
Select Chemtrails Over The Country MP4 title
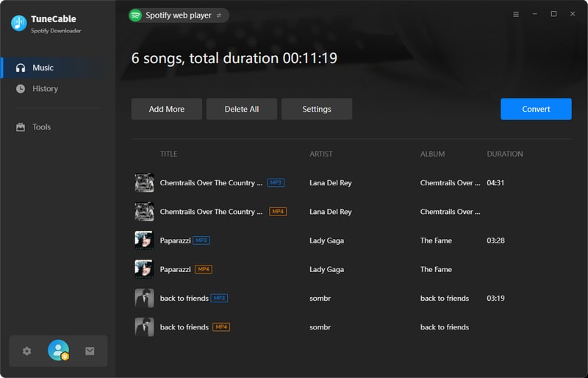(x=211, y=212)
